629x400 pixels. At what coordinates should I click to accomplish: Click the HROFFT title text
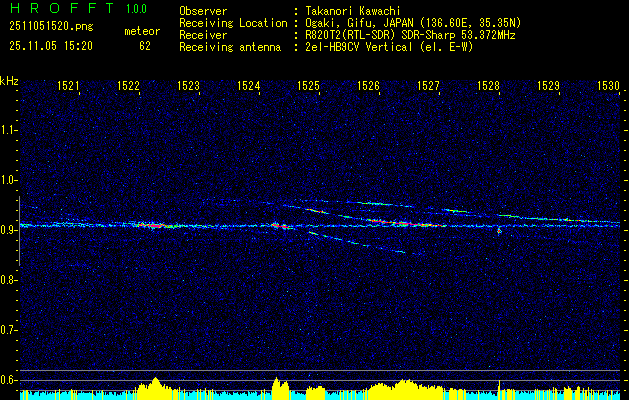(62, 8)
